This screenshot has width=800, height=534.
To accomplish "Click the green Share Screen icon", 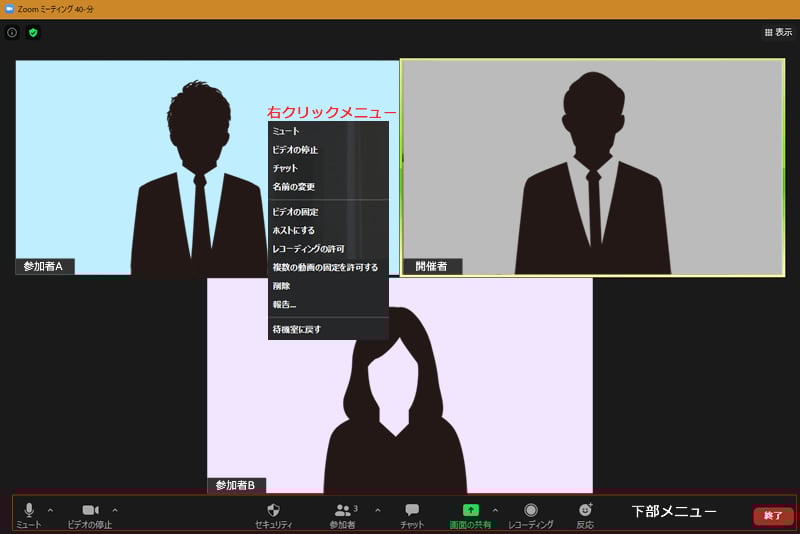I will [471, 510].
